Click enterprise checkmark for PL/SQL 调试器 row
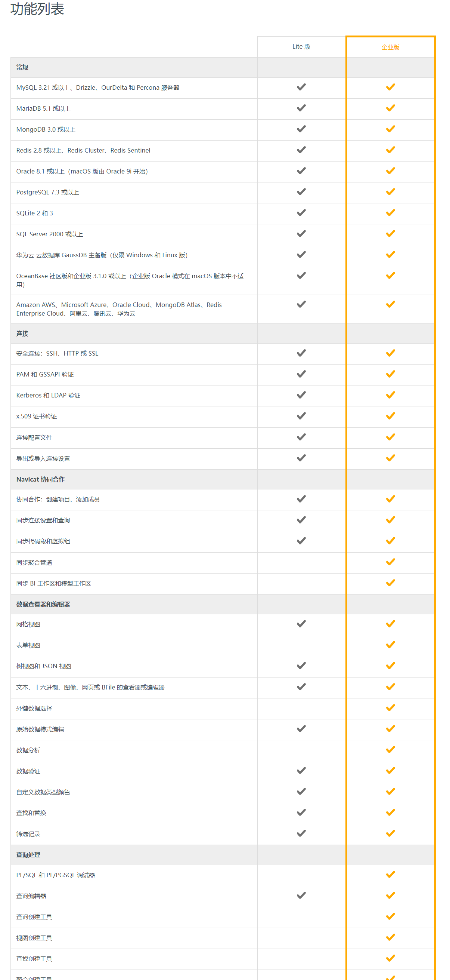Viewport: 450px width, 980px height. (390, 875)
